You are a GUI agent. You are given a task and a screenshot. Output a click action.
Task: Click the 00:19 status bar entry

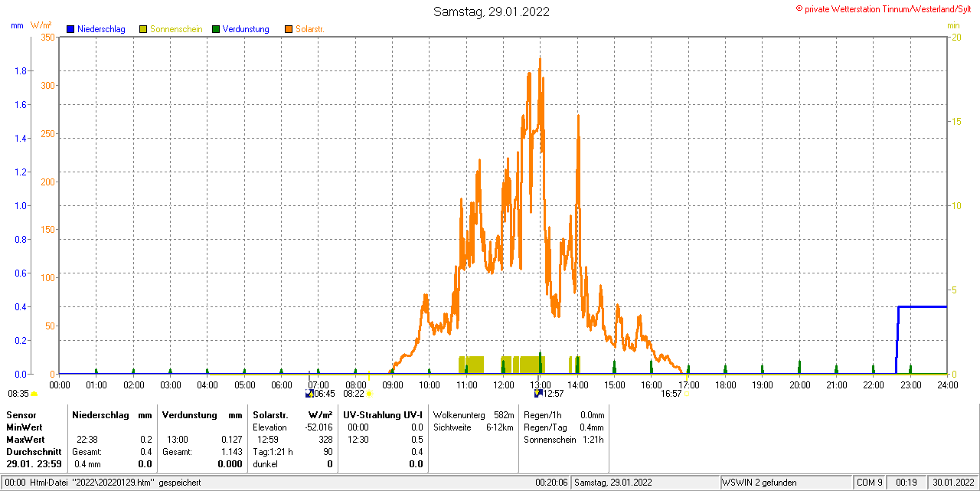tap(906, 483)
